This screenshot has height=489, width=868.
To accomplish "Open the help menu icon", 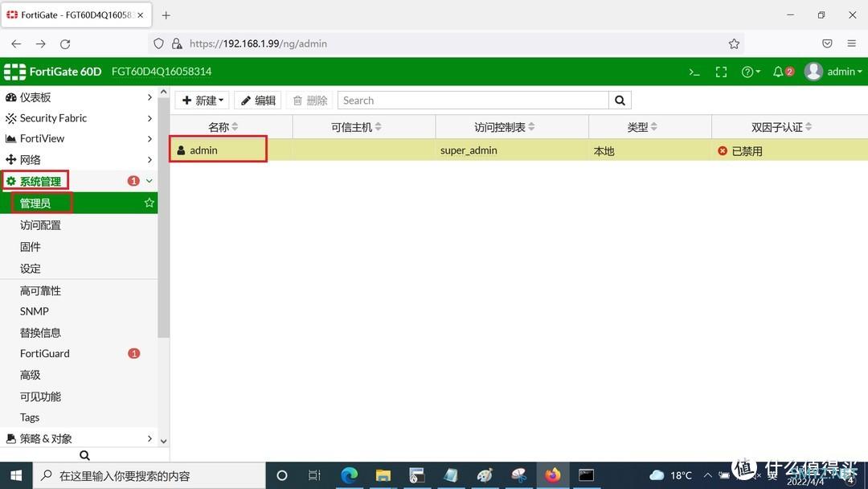I will [751, 72].
